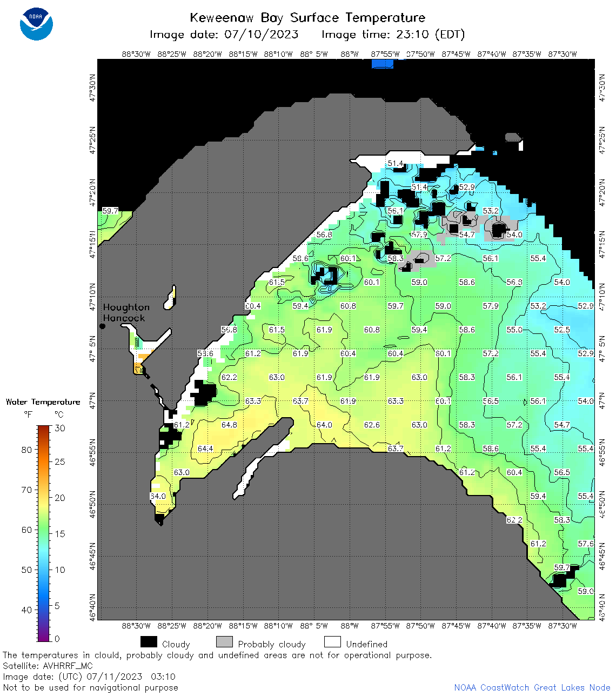The height and width of the screenshot is (696, 616).
Task: Click 'Not to be used for navigational purpose'
Action: (x=90, y=687)
